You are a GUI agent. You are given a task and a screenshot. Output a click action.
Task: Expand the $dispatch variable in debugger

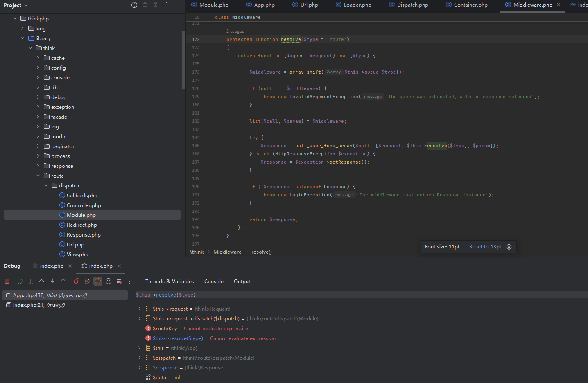pos(139,358)
